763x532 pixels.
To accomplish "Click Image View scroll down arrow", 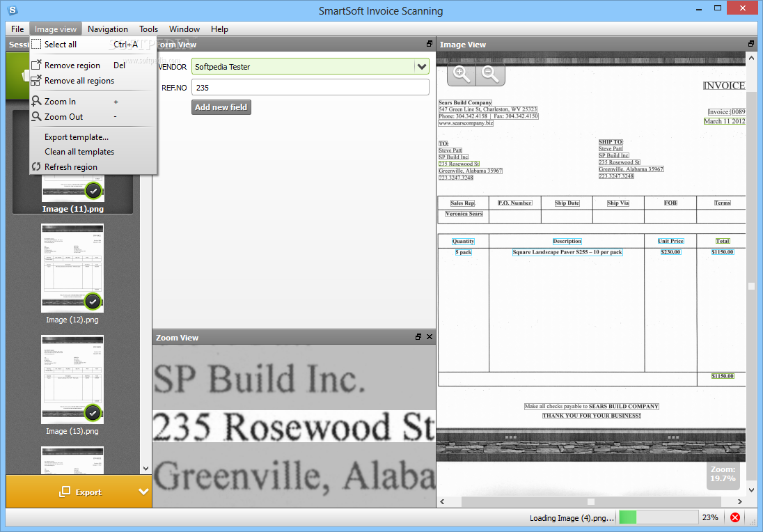I will point(751,490).
